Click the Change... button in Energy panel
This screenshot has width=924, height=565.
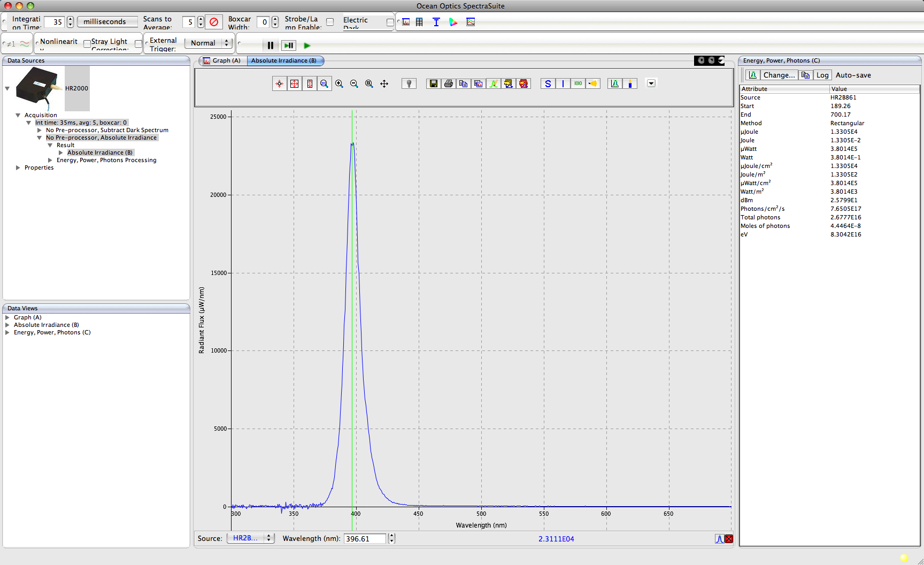[779, 75]
